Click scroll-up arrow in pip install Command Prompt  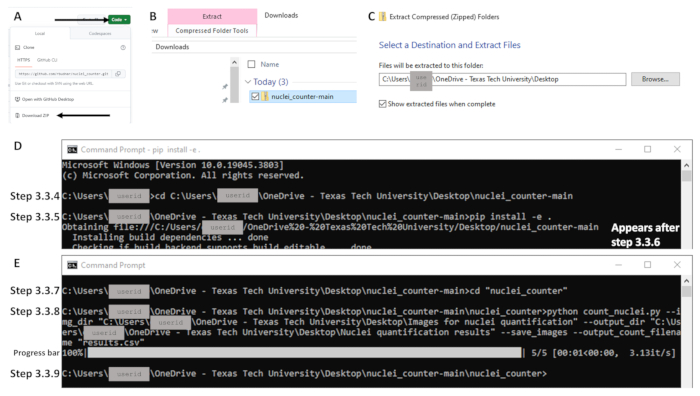pyautogui.click(x=687, y=165)
